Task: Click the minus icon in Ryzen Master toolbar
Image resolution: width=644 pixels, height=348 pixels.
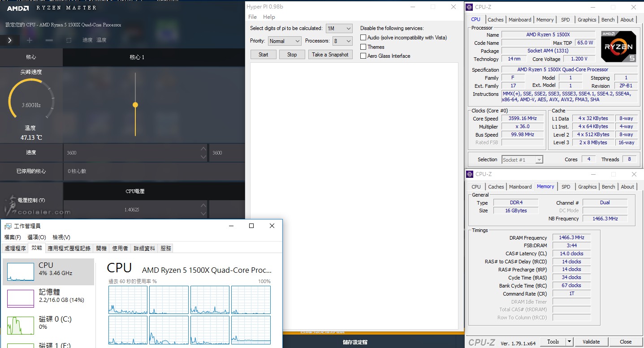Action: coord(49,40)
